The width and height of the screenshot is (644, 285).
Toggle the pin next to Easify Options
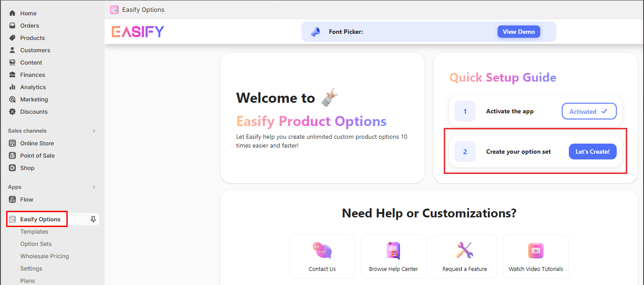[x=92, y=219]
